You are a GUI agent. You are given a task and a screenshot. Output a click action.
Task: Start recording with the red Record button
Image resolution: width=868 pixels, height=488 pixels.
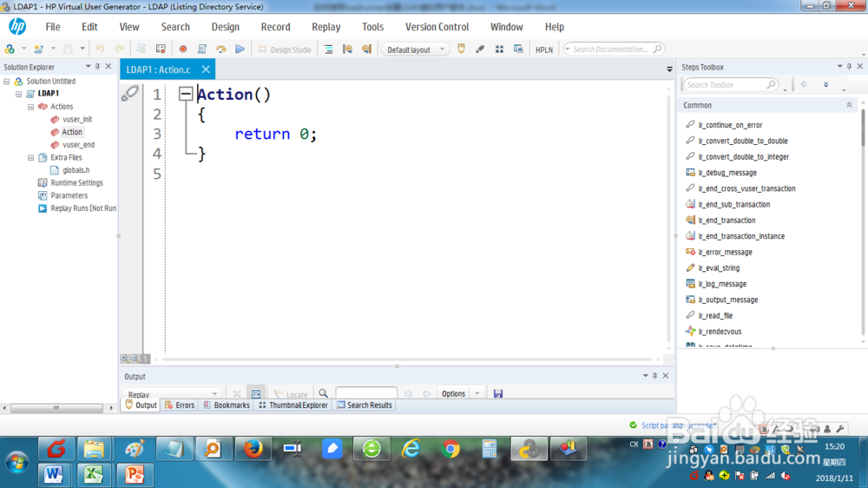pos(182,49)
